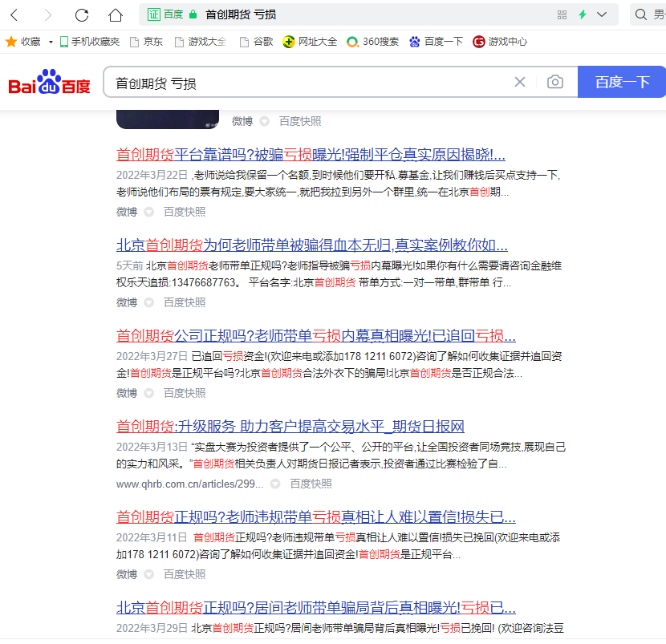Open 百度快照 under the 5天前 result
Viewport: 666px width, 644px height.
coord(185,302)
